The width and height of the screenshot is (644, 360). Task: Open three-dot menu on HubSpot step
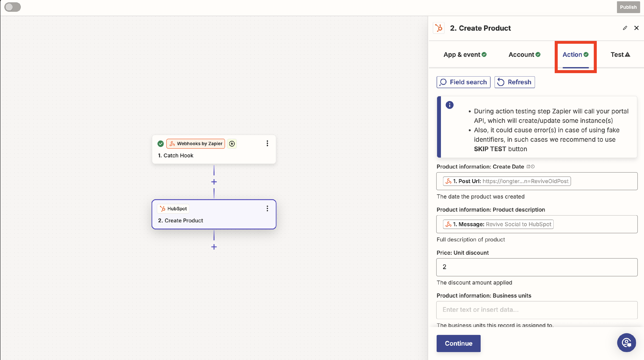click(267, 208)
